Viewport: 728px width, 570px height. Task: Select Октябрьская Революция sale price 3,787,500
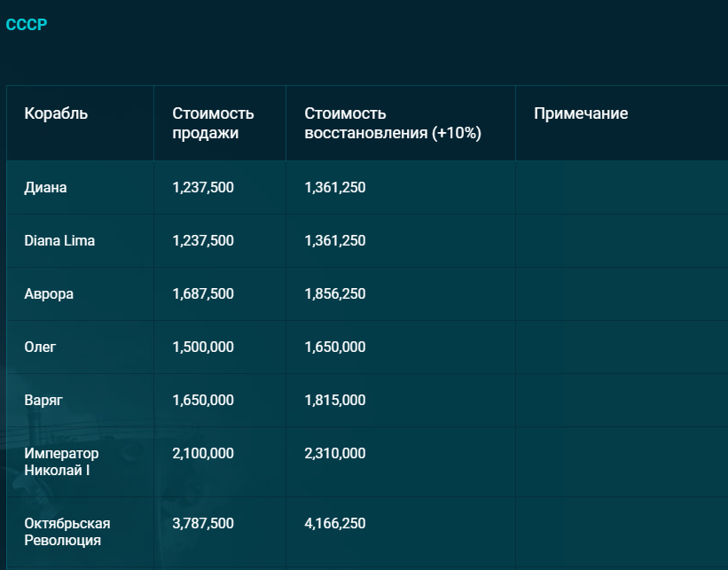[203, 524]
